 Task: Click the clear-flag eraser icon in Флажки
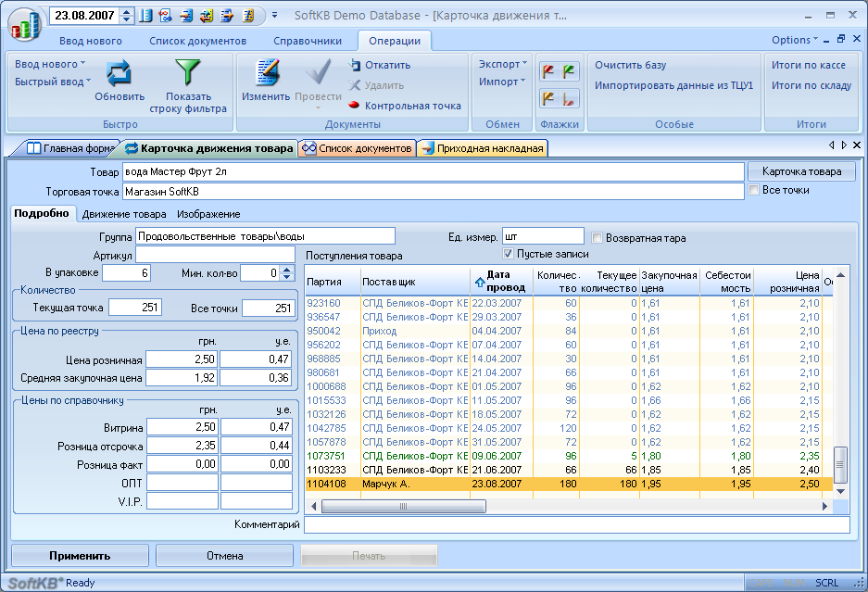point(570,98)
